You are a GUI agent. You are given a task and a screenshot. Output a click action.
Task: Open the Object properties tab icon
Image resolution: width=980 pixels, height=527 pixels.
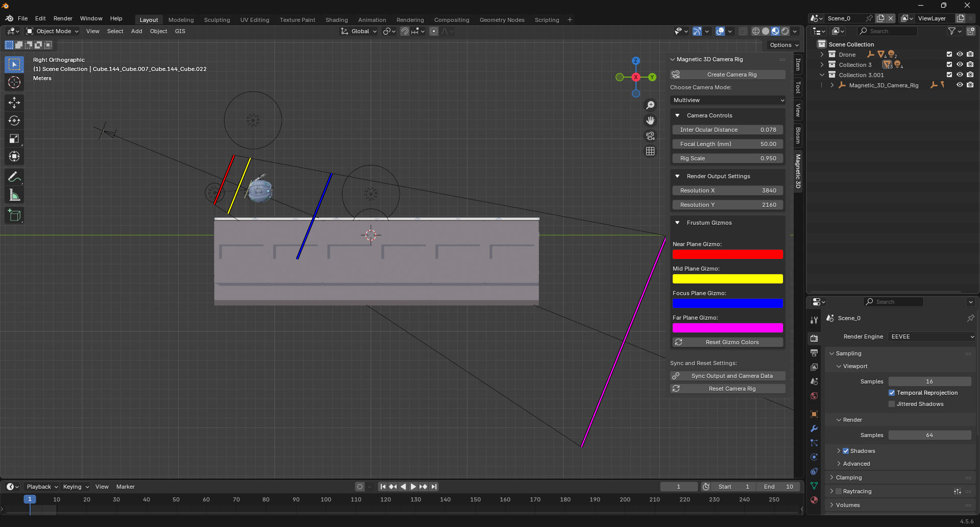pos(814,414)
